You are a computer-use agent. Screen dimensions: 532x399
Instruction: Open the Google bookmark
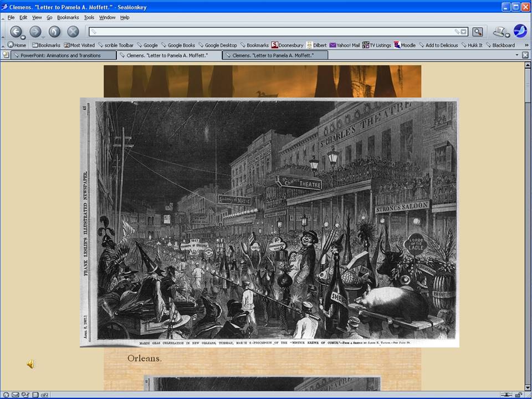147,45
